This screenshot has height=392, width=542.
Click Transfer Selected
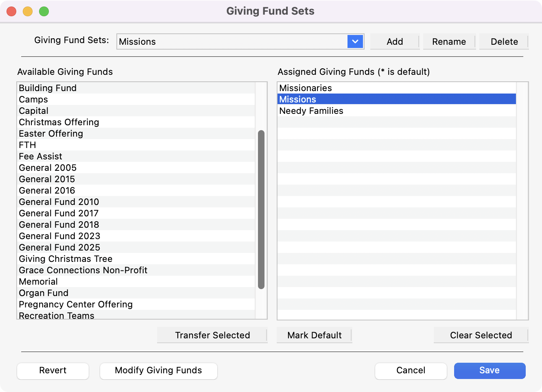[212, 335]
